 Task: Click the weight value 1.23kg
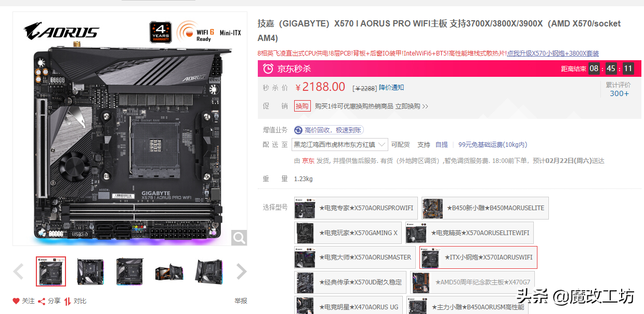click(x=304, y=179)
